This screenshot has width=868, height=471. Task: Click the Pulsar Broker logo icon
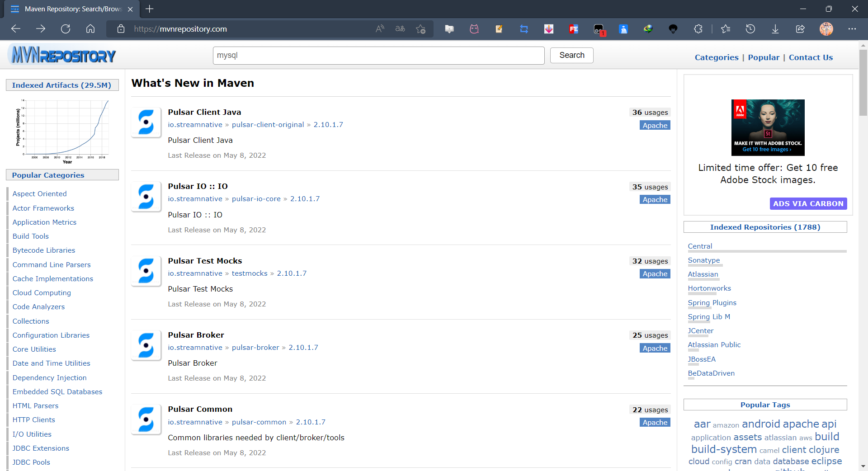[x=146, y=345]
